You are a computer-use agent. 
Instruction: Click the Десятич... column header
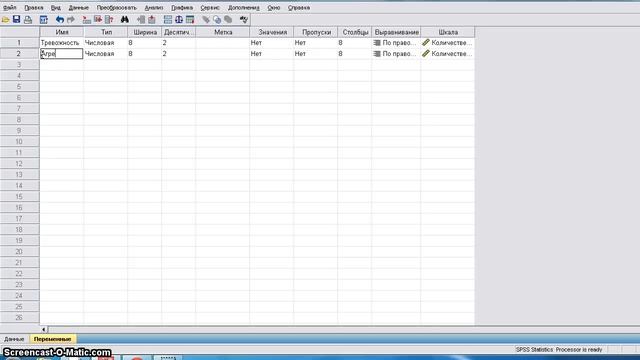coord(179,32)
